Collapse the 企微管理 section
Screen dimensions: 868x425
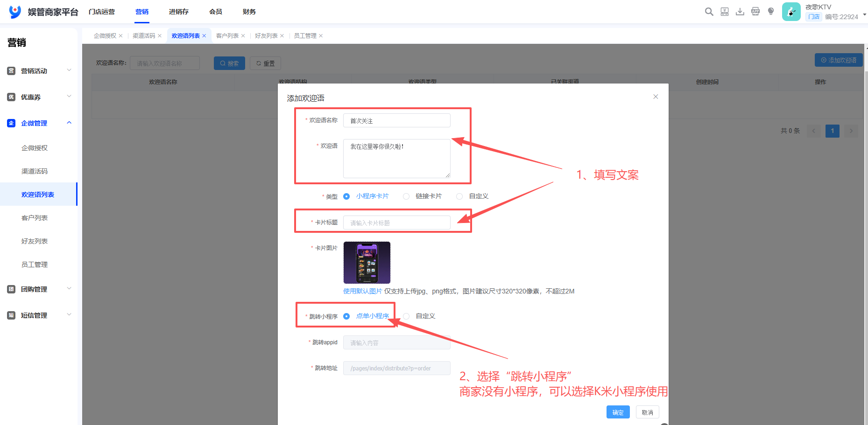[69, 123]
